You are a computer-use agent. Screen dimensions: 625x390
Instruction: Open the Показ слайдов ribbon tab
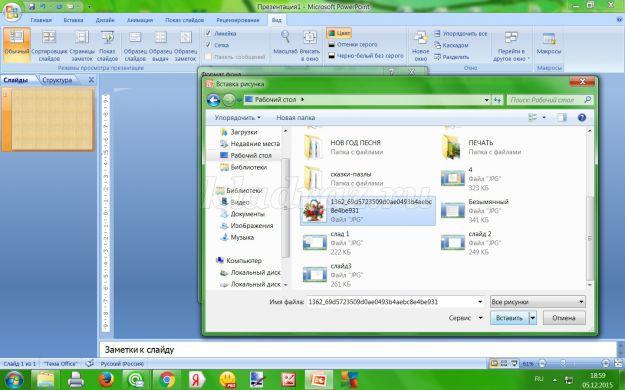185,20
